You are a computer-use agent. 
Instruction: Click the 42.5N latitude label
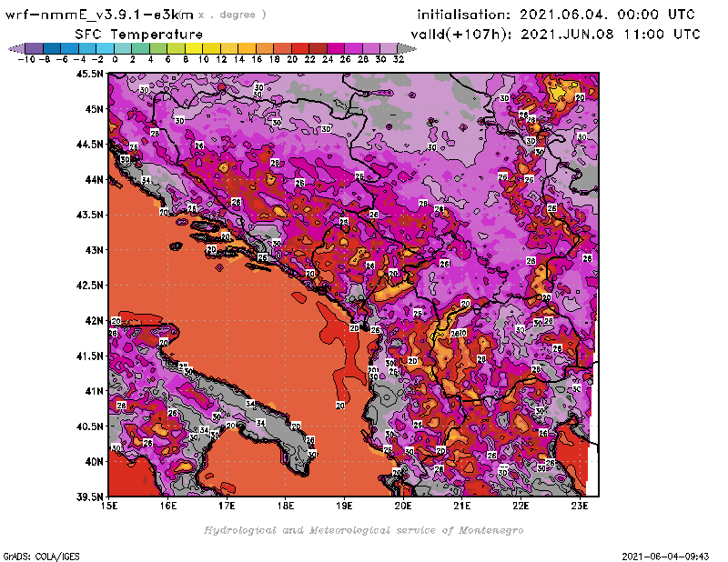pyautogui.click(x=89, y=286)
